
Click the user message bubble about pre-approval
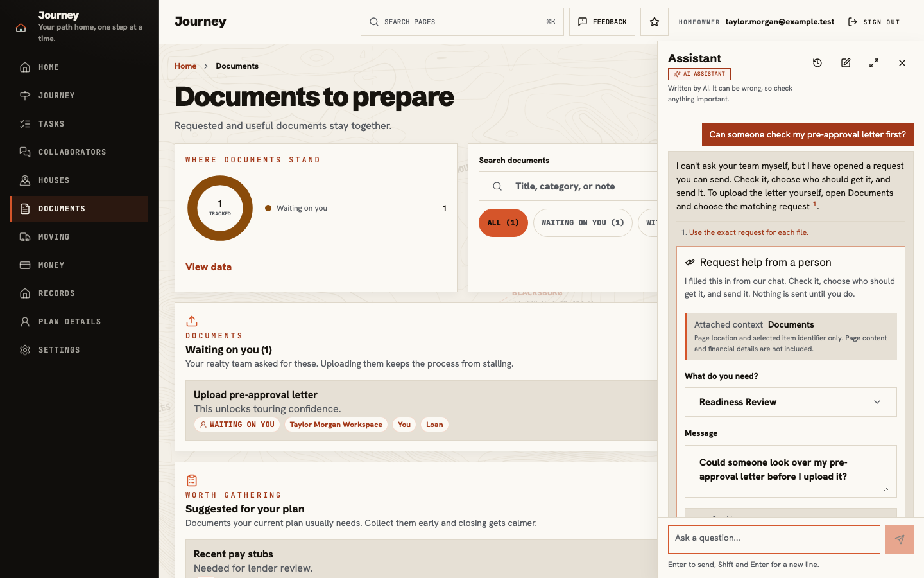(807, 134)
